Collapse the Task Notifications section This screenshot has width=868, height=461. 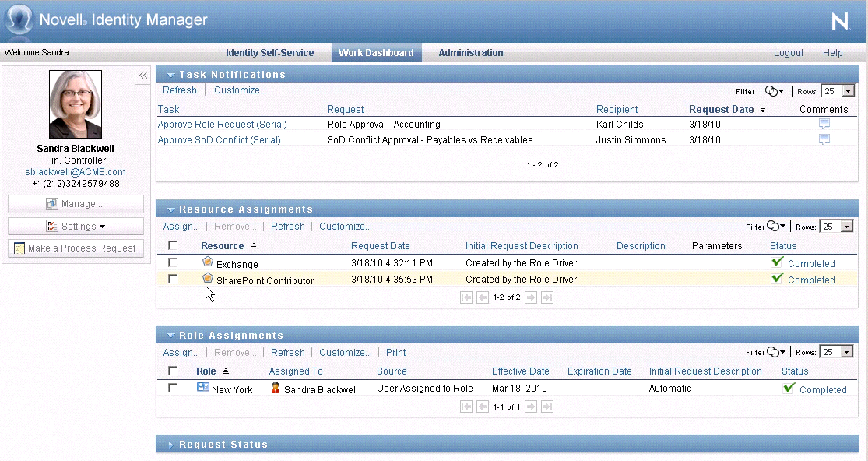(171, 75)
